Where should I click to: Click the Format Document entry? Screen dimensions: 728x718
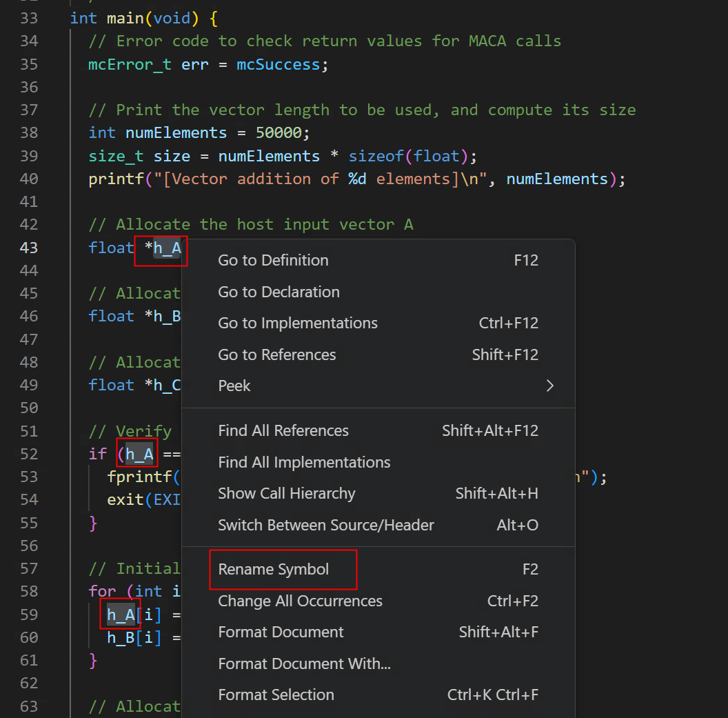click(x=281, y=632)
